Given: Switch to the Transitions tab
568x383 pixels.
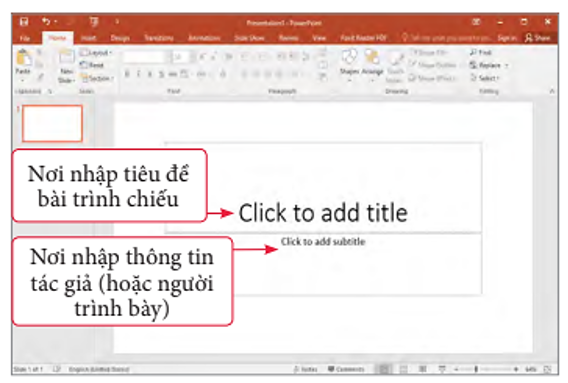Looking at the screenshot, I should pyautogui.click(x=159, y=38).
